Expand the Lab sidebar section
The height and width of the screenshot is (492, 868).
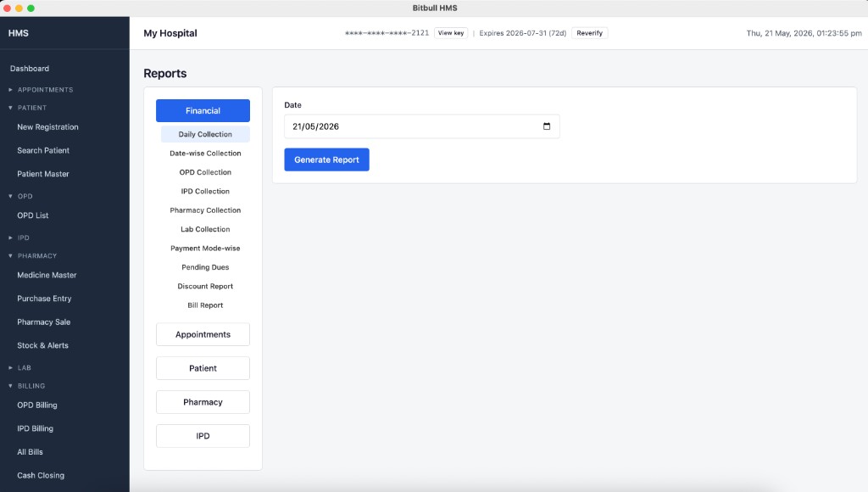tap(19, 368)
